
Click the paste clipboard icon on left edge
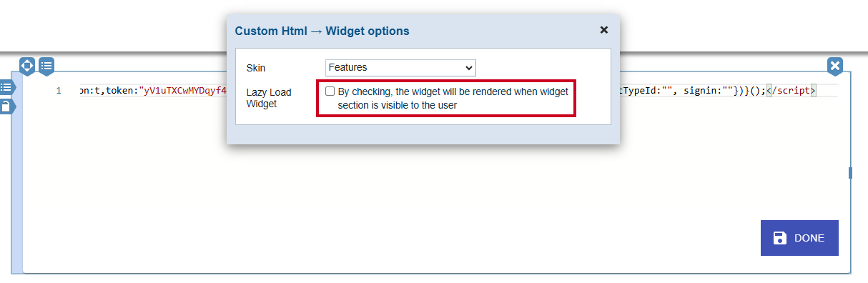(6, 106)
